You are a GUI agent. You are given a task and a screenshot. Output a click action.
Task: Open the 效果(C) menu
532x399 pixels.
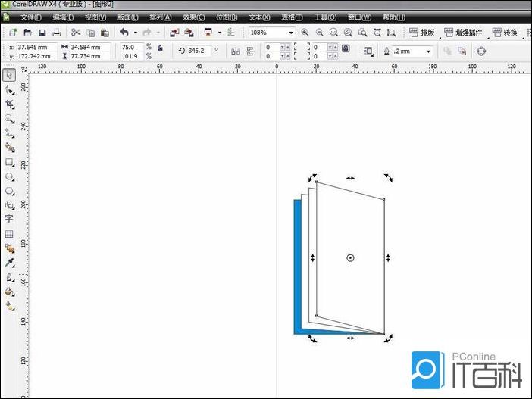click(x=193, y=17)
